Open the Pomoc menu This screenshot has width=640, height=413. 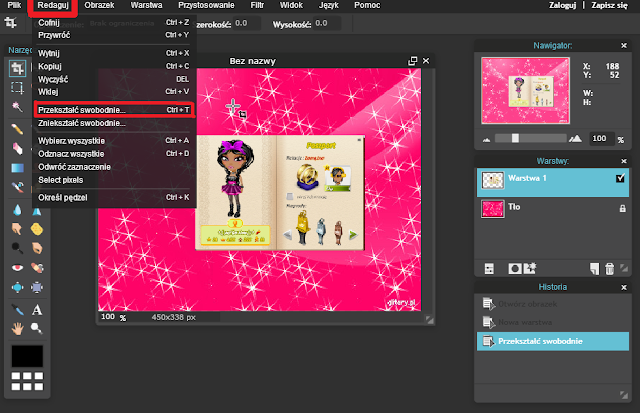click(367, 5)
